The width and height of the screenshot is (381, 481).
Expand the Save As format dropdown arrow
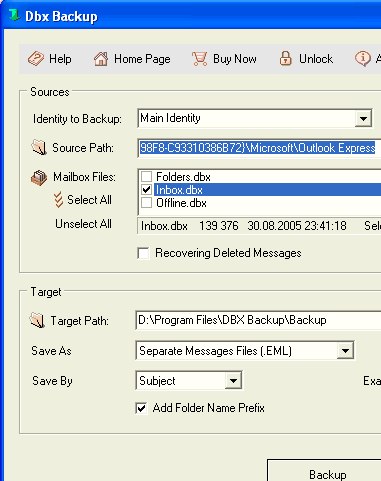pyautogui.click(x=345, y=351)
